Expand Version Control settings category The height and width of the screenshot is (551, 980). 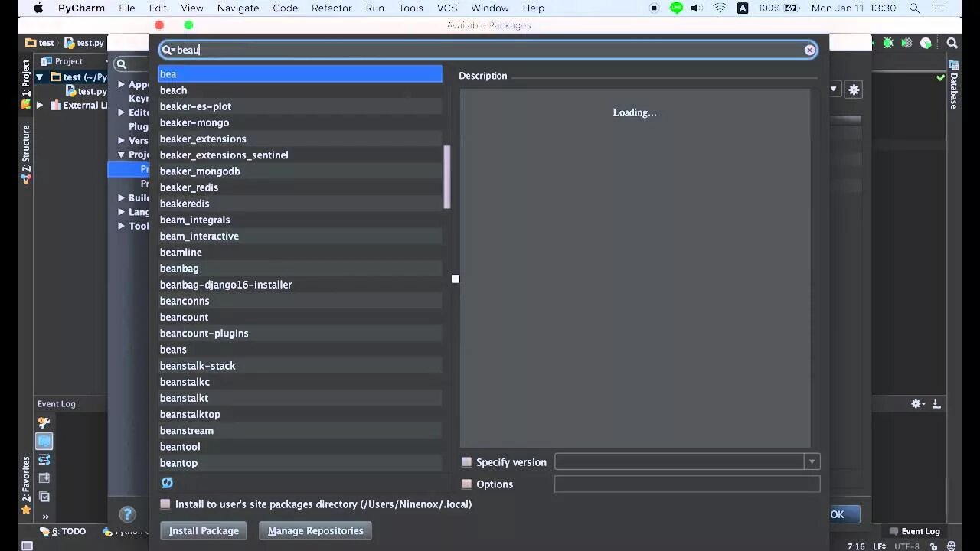[121, 141]
